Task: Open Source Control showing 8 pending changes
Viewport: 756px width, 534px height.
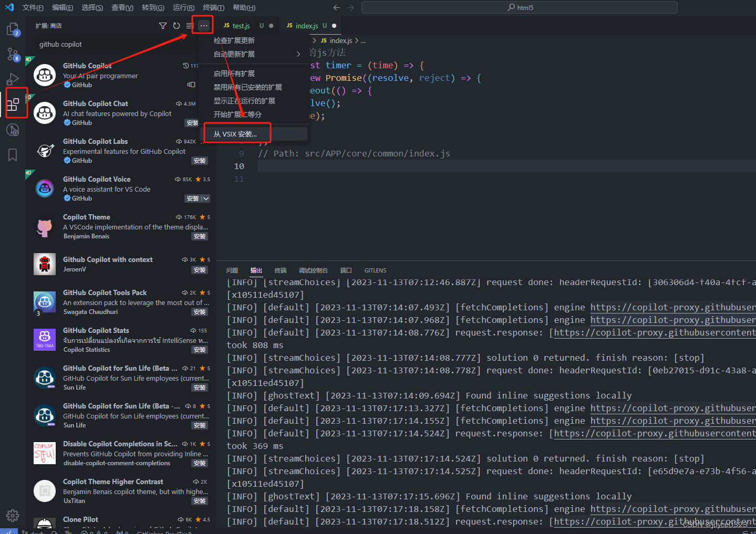Action: click(13, 54)
